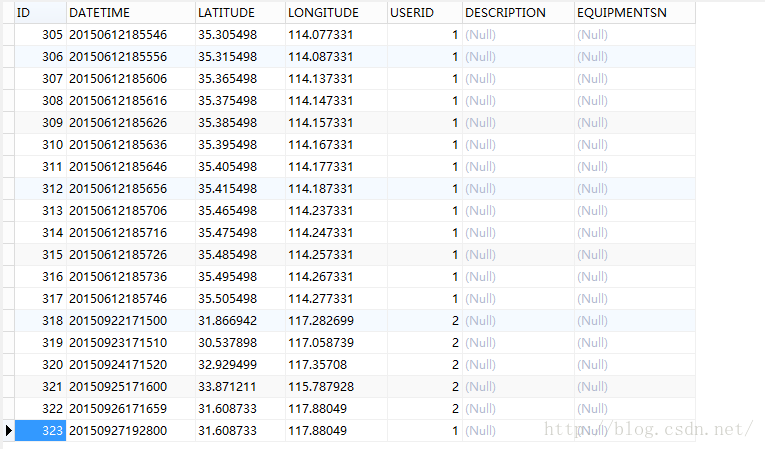This screenshot has width=765, height=449.
Task: Click latitude value 35.505498
Action: pyautogui.click(x=240, y=298)
